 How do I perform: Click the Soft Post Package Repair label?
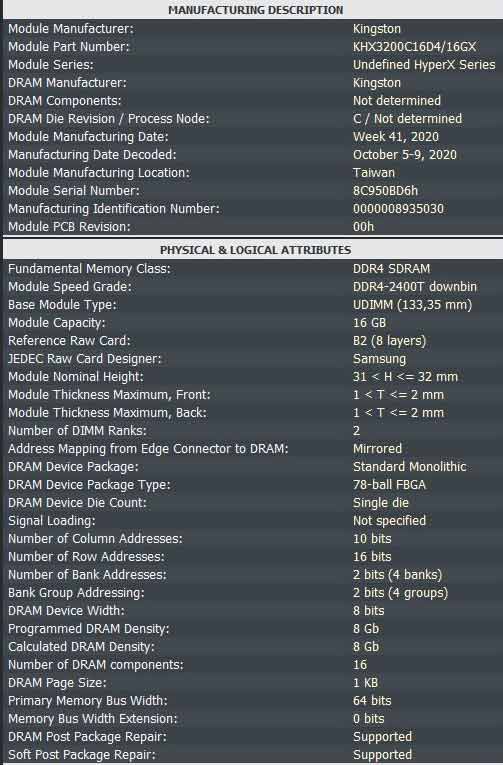(x=81, y=755)
